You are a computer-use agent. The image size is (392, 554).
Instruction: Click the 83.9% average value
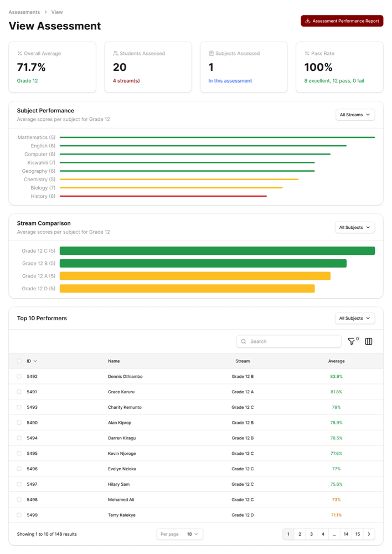(x=336, y=376)
